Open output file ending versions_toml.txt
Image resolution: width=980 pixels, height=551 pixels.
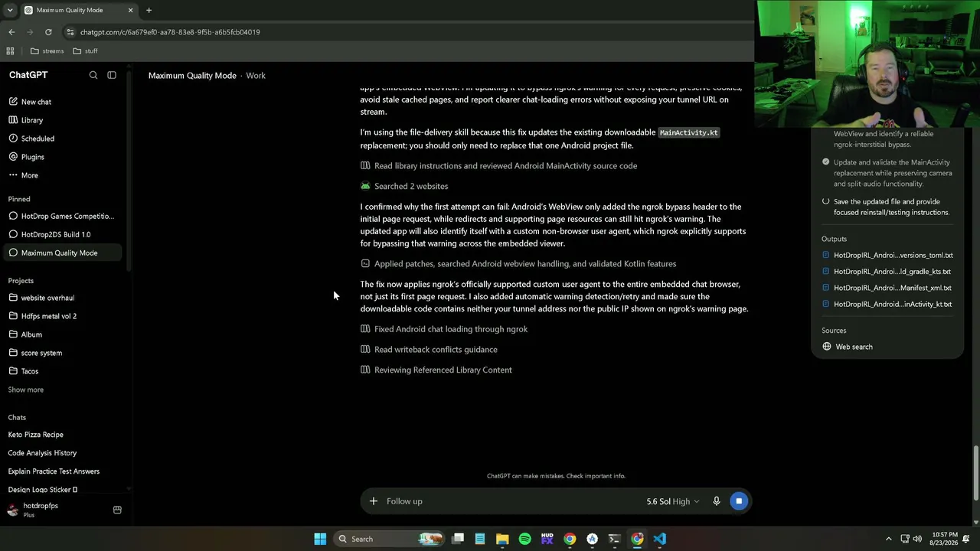tap(887, 255)
